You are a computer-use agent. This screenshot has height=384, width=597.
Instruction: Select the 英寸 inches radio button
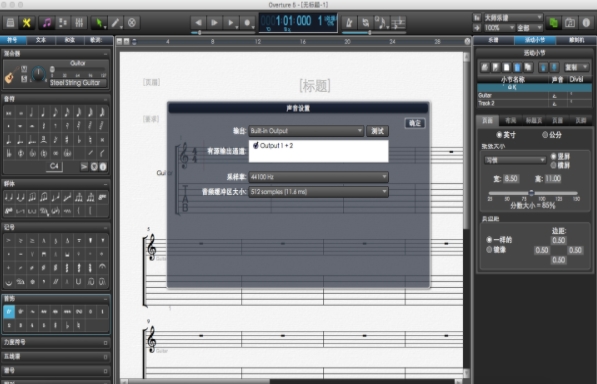point(499,135)
